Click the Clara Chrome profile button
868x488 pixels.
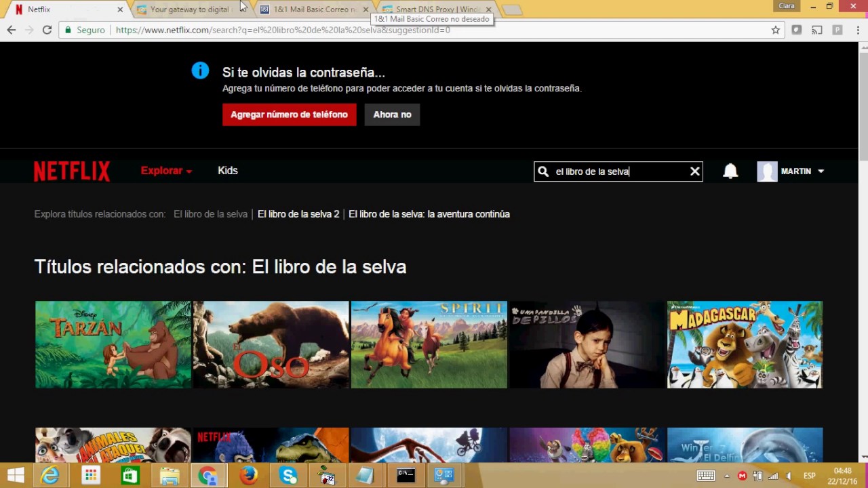click(787, 6)
